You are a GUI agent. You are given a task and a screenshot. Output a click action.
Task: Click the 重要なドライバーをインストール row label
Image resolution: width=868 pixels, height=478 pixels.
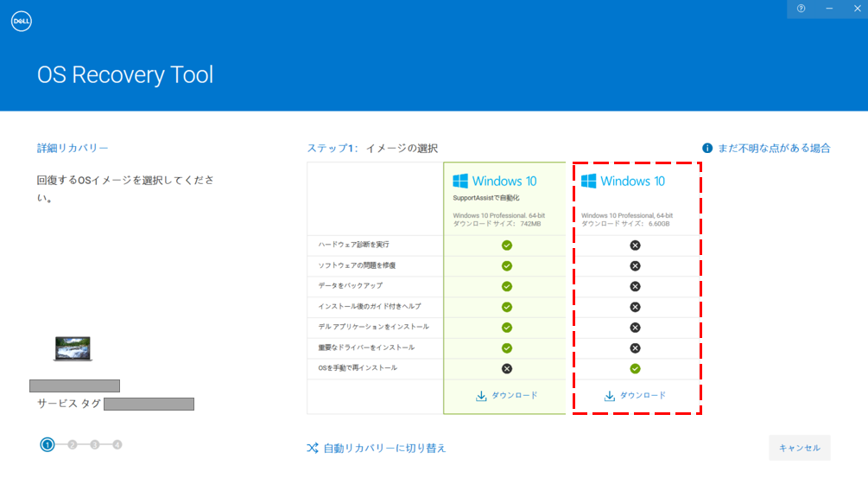tap(366, 347)
